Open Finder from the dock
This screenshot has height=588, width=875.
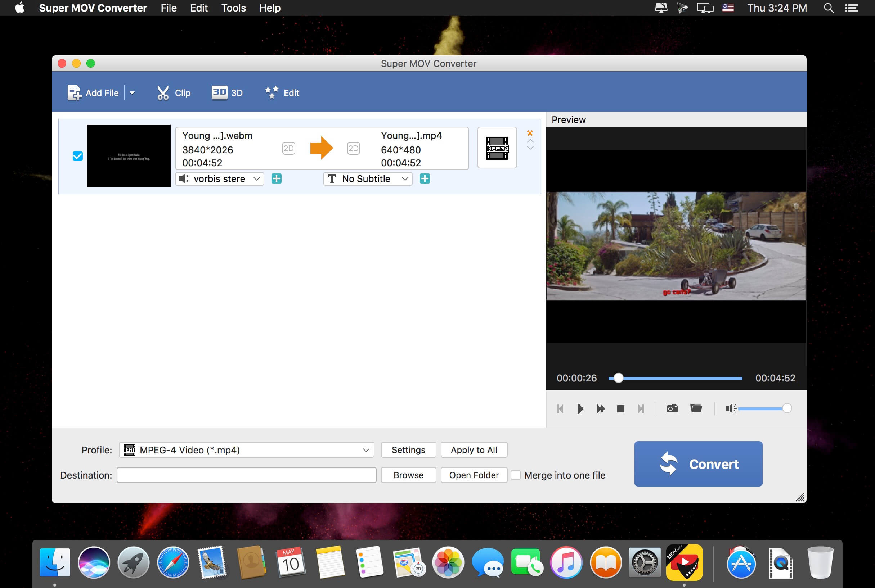coord(55,562)
